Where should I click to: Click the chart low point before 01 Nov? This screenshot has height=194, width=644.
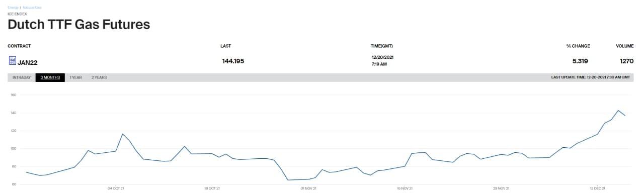tap(288, 180)
